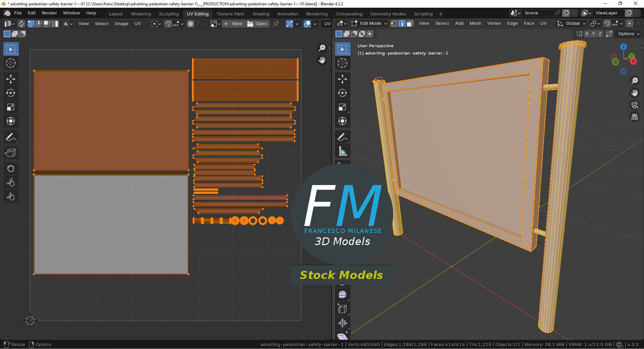Choose the Rip Region tool in the UV editor
This screenshot has width=644, height=349.
pos(11,153)
